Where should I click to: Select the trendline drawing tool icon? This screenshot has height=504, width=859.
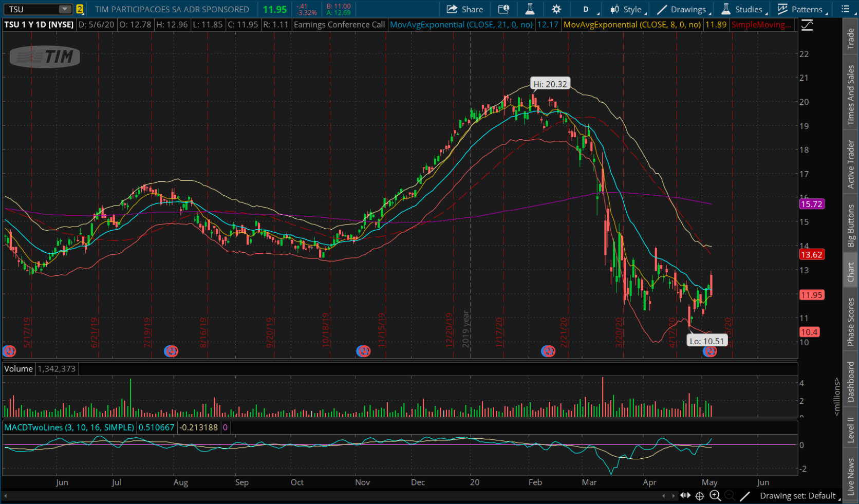click(x=745, y=496)
